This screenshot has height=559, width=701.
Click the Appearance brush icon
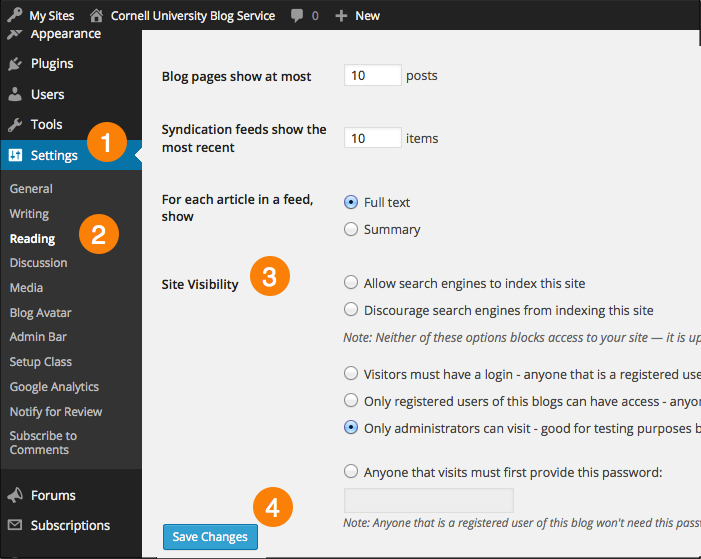click(x=15, y=34)
